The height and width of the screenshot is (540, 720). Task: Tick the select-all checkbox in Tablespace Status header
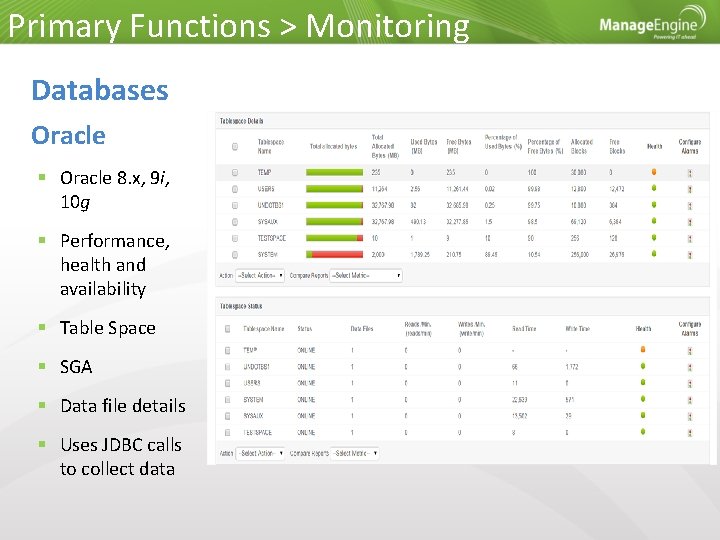tap(227, 329)
